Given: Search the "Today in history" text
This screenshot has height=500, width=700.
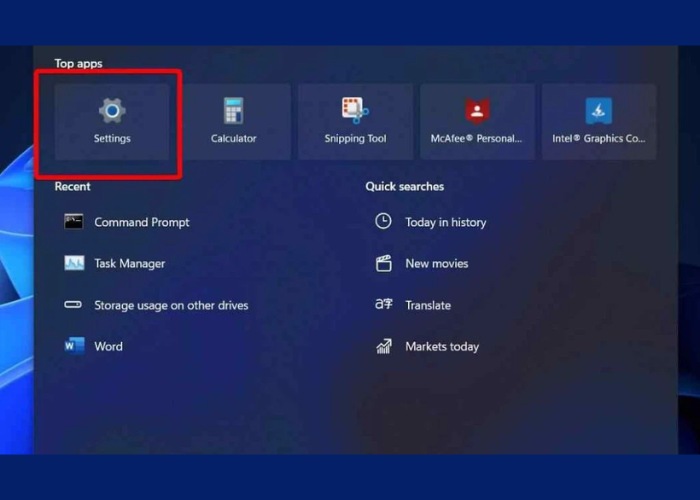Looking at the screenshot, I should (x=445, y=222).
